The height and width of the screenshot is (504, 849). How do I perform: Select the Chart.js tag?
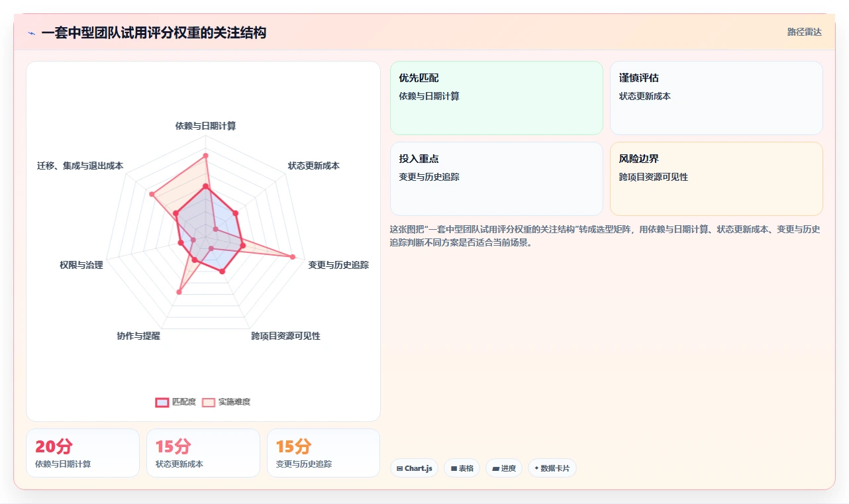click(414, 468)
